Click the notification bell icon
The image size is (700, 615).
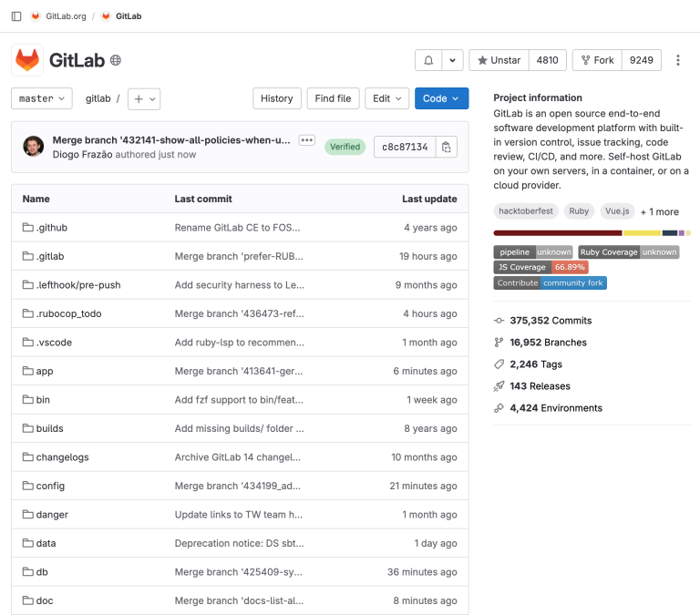[428, 60]
